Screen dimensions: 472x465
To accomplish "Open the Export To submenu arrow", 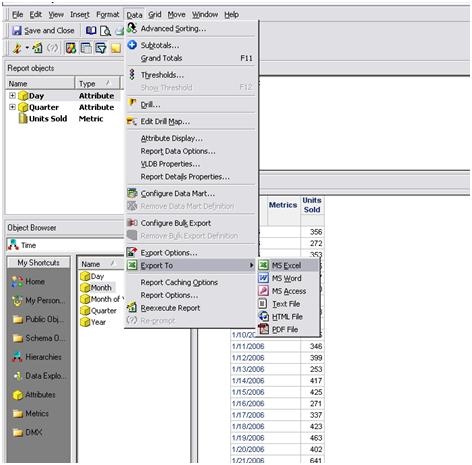I will pos(251,265).
